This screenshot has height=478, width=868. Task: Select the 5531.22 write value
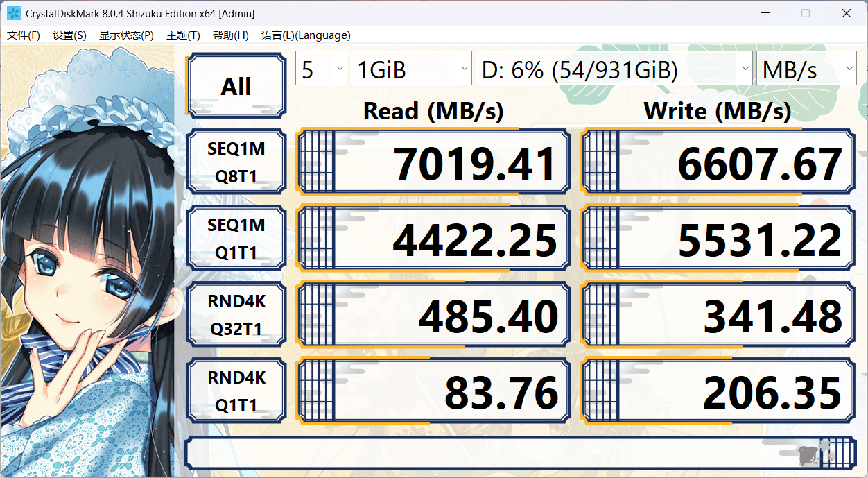[718, 239]
